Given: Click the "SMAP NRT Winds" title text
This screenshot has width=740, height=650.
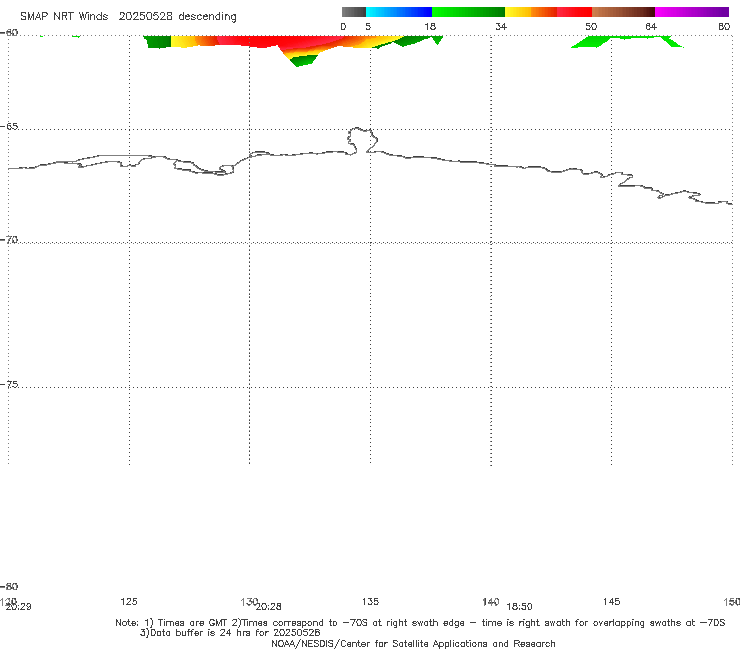Looking at the screenshot, I should 64,17.
